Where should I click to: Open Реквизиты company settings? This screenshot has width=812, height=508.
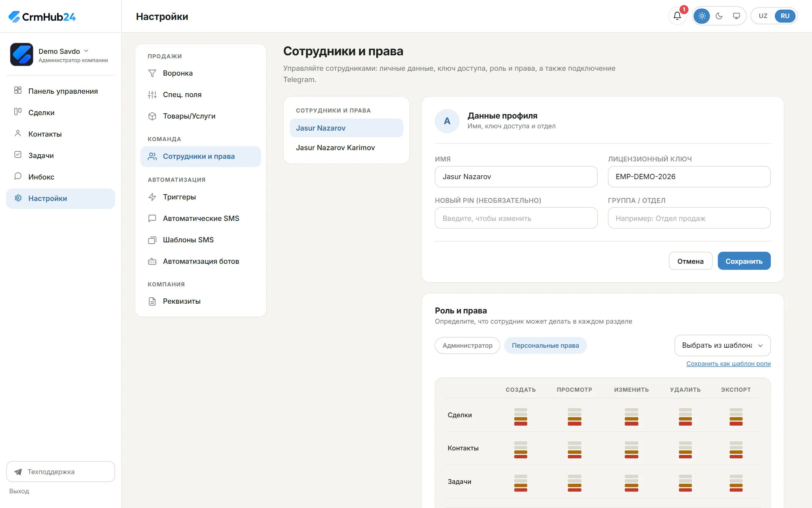coord(200,301)
